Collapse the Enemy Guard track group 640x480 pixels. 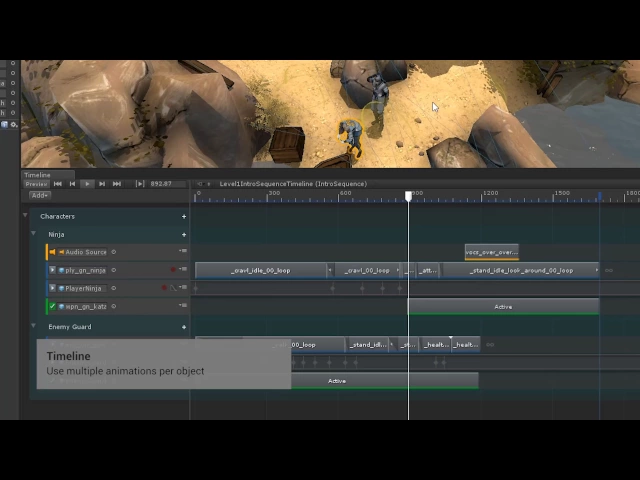33,326
